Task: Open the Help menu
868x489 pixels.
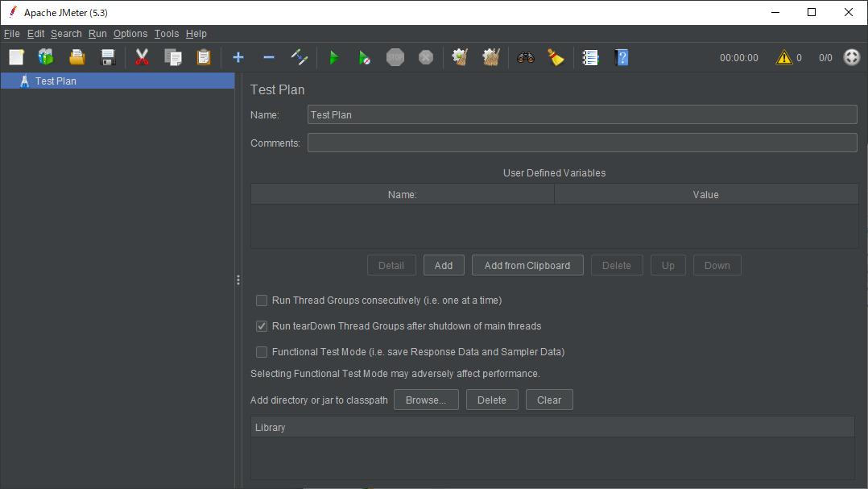Action: 196,34
